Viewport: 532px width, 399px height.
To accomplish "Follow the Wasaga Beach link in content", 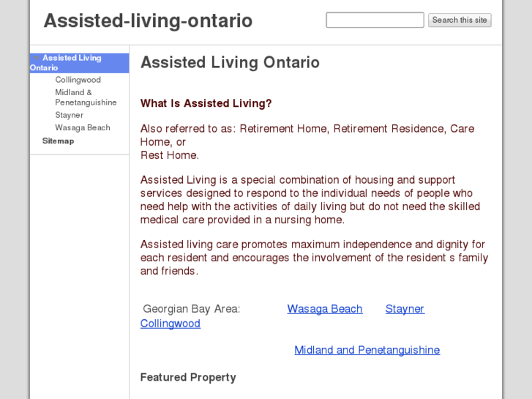I will (325, 309).
